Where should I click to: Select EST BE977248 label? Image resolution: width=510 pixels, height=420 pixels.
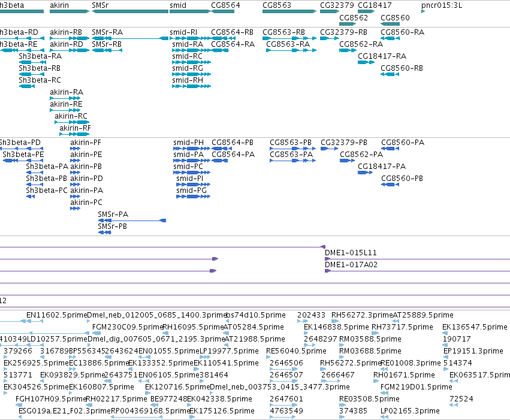(x=169, y=400)
